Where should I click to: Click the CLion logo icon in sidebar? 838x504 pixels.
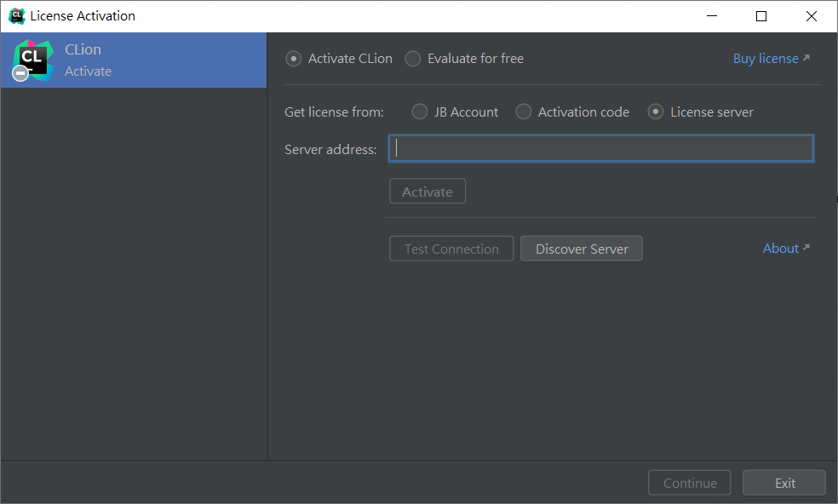click(x=32, y=60)
